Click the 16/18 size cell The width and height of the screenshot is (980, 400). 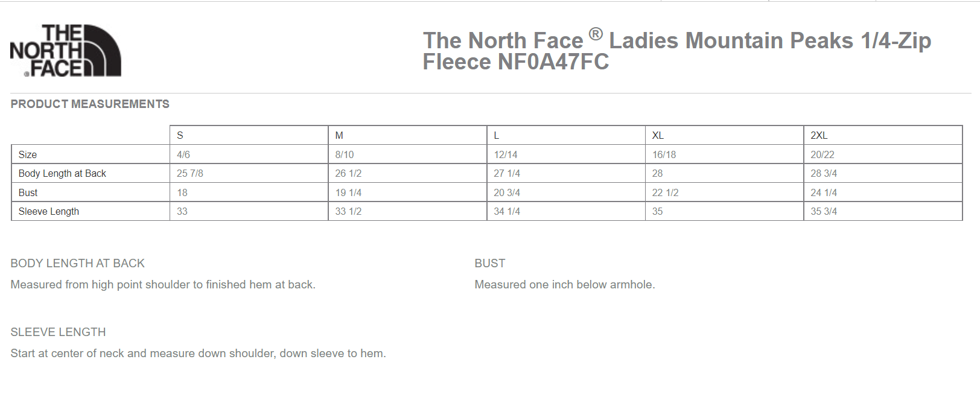(x=724, y=154)
